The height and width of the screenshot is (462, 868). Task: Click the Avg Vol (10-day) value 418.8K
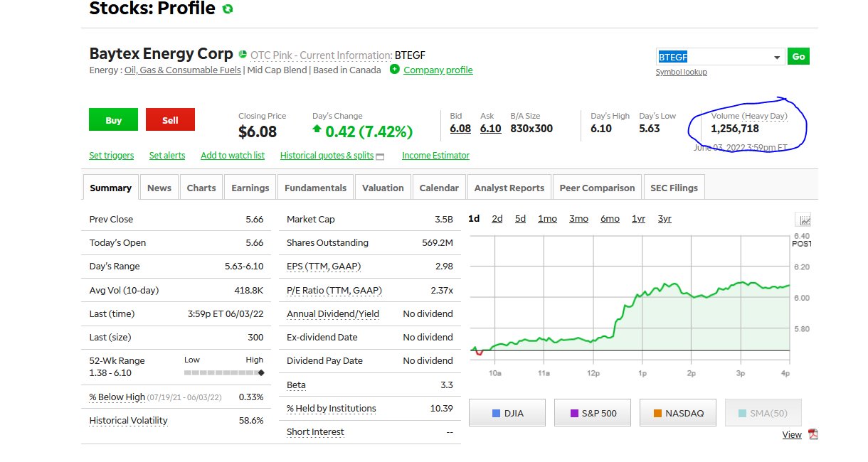pos(248,290)
